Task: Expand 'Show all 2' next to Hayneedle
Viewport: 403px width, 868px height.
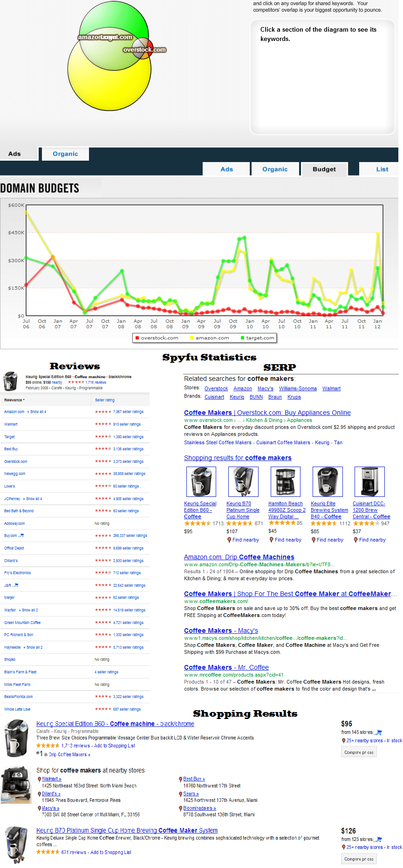Action: point(33,647)
